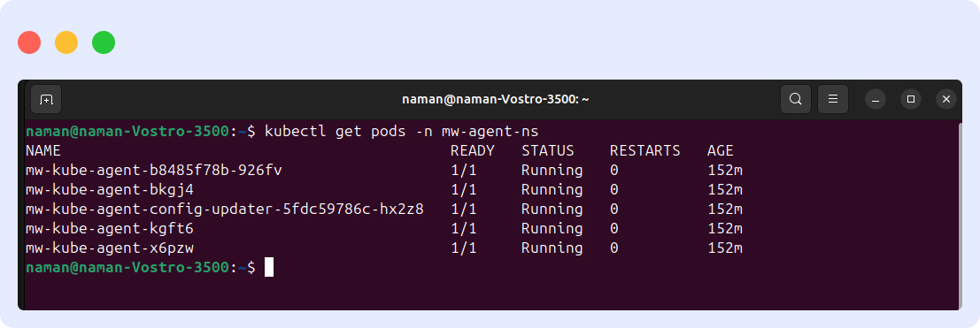Image resolution: width=980 pixels, height=328 pixels.
Task: Click the yellow macOS-style dot
Action: (66, 42)
